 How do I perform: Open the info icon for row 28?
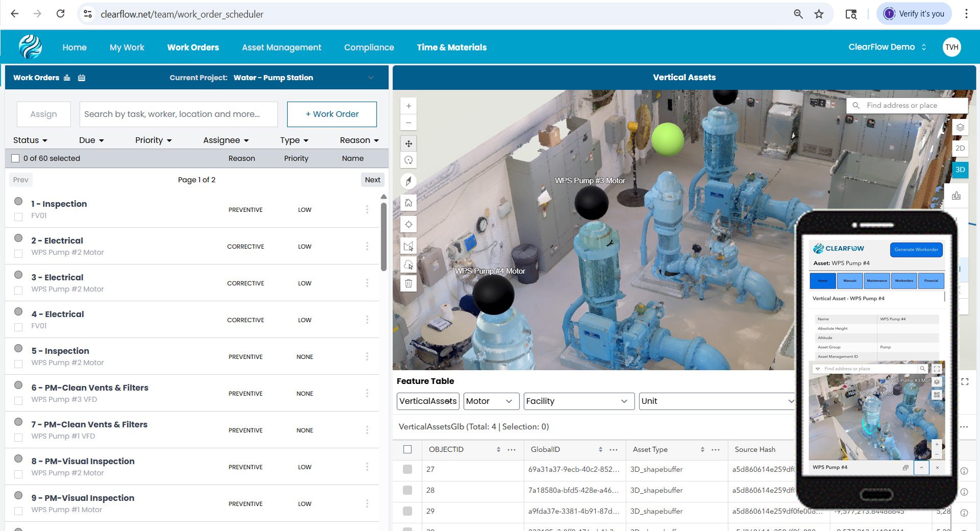[964, 492]
